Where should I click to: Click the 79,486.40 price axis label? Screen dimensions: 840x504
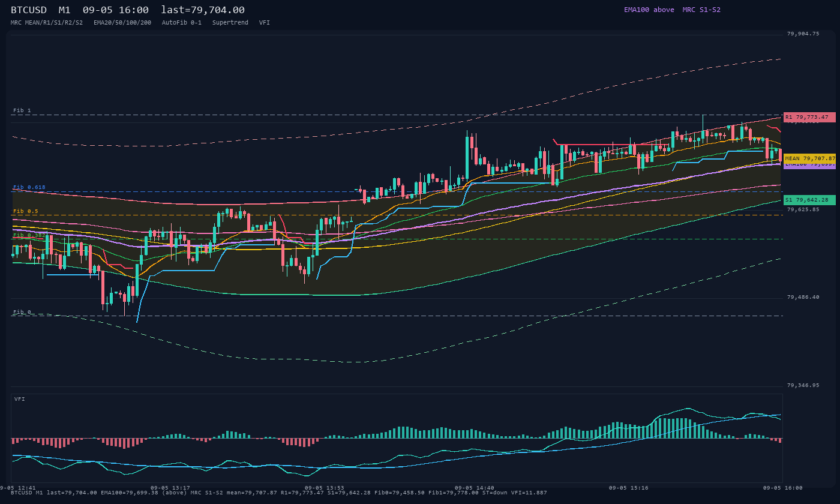click(x=803, y=297)
